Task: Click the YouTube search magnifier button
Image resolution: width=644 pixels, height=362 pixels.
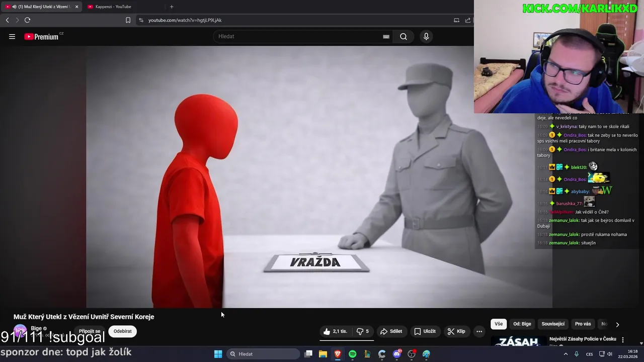Action: (x=404, y=36)
